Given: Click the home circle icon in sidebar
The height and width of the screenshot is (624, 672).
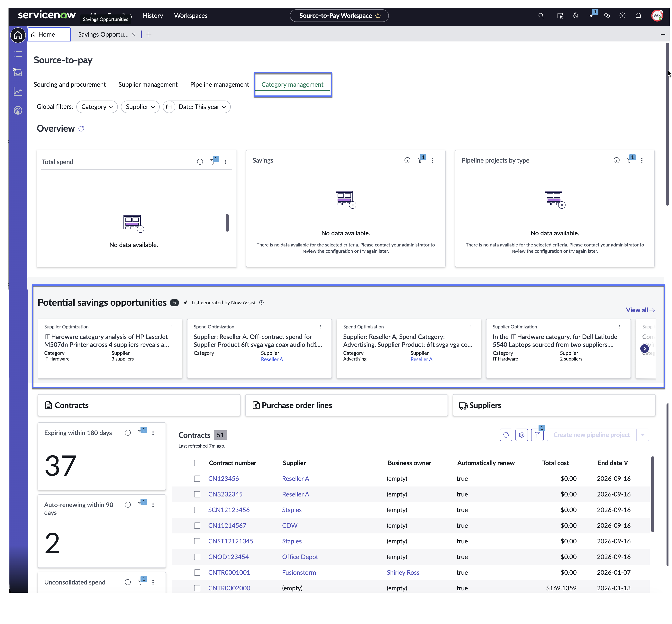Looking at the screenshot, I should pyautogui.click(x=18, y=35).
